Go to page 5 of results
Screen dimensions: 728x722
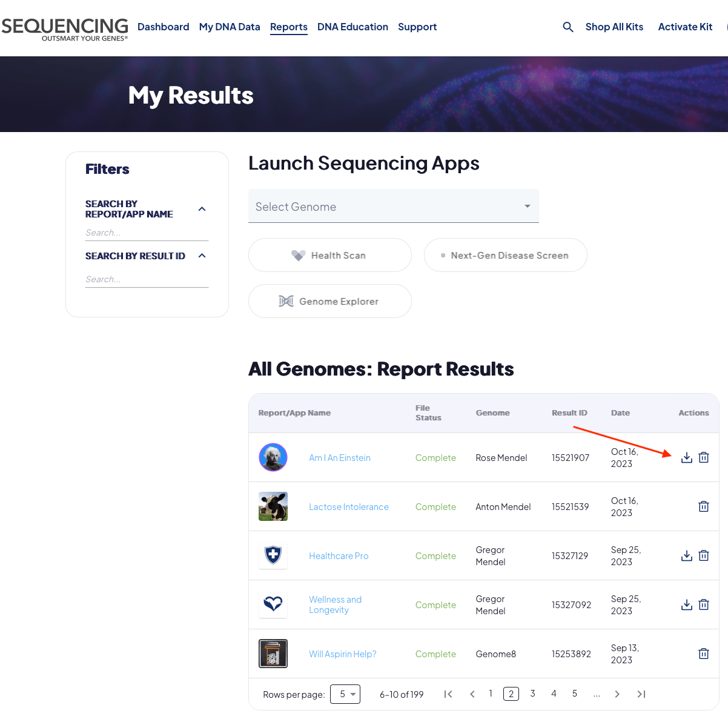pyautogui.click(x=575, y=694)
